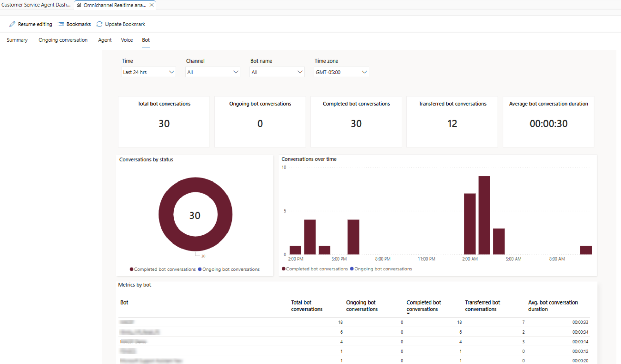Click duration value 00:00:14 in the table
Screen dimensions: 621x364
point(580,342)
